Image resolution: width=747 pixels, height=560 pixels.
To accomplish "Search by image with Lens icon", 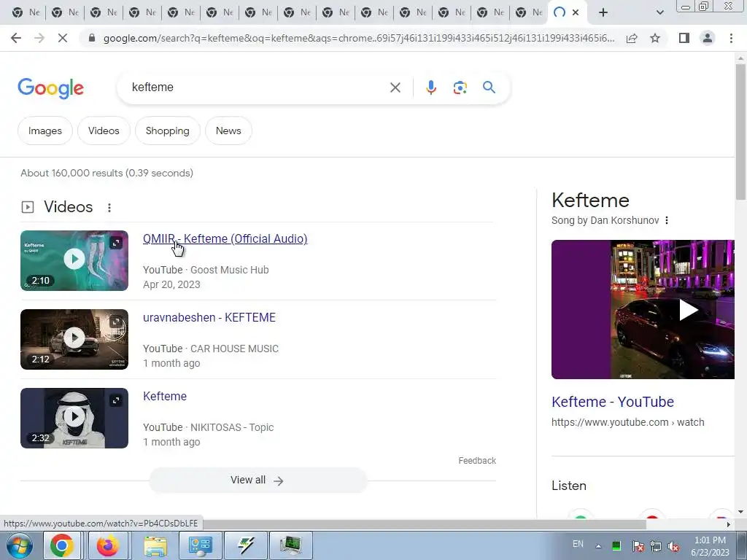I will click(x=460, y=87).
